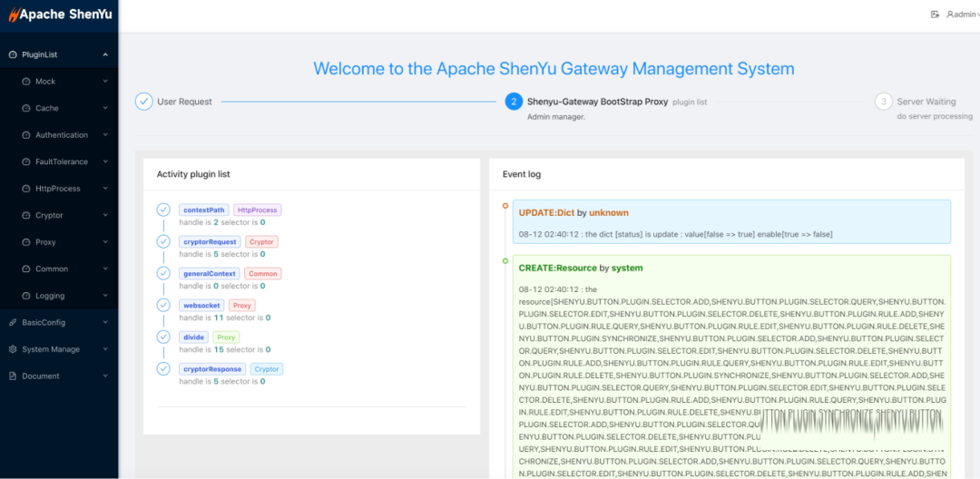
Task: Open the Authentication plugin menu
Action: tap(62, 135)
